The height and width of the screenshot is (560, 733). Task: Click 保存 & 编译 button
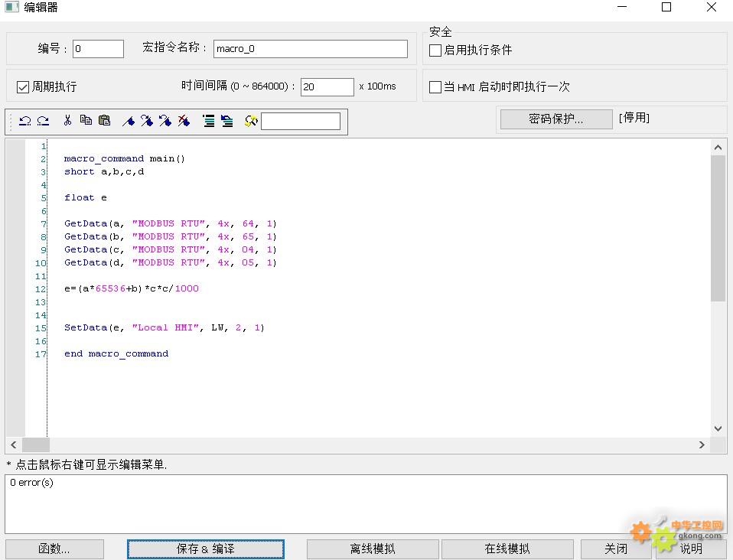206,549
